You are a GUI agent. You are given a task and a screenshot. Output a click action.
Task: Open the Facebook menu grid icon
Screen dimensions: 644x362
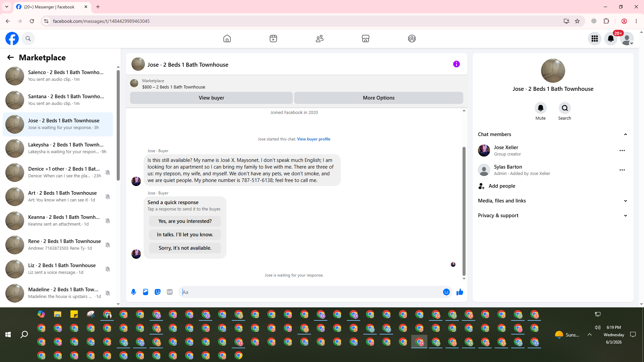pos(595,39)
